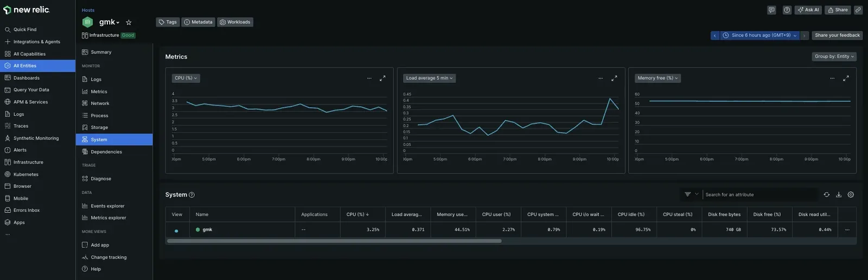Open Load average chart ellipsis menu
This screenshot has width=868, height=280.
(x=601, y=78)
